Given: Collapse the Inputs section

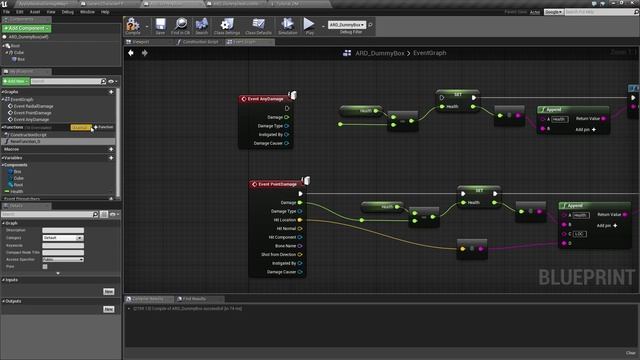Looking at the screenshot, I should pyautogui.click(x=3, y=280).
